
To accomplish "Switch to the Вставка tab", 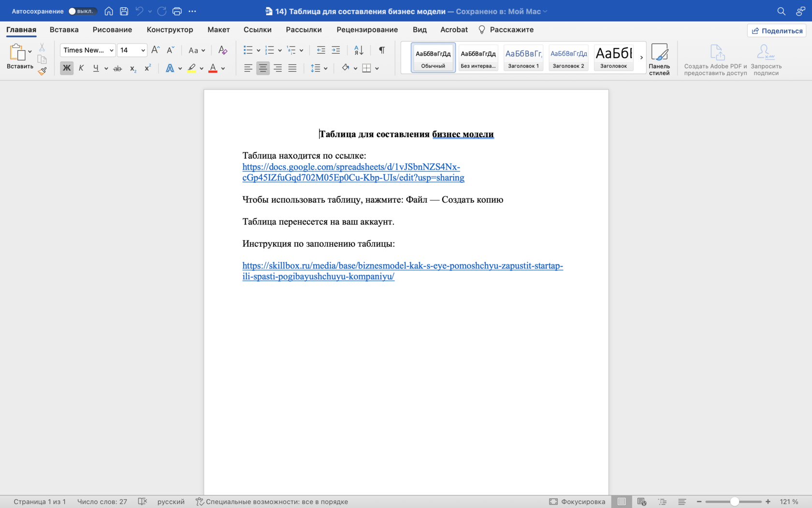I will [64, 30].
